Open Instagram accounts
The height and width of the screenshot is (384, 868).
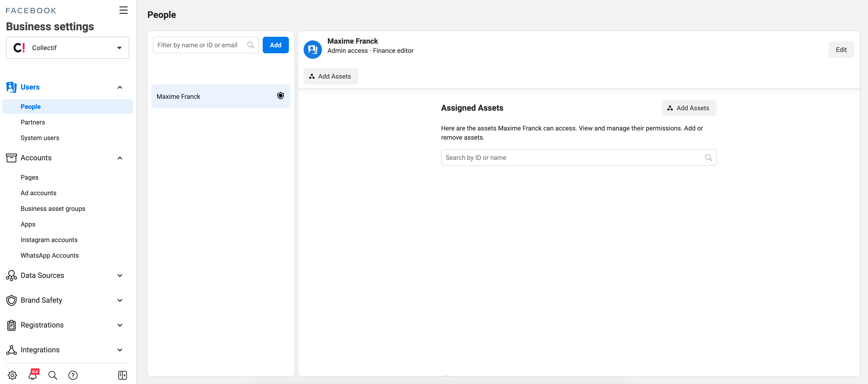(49, 240)
